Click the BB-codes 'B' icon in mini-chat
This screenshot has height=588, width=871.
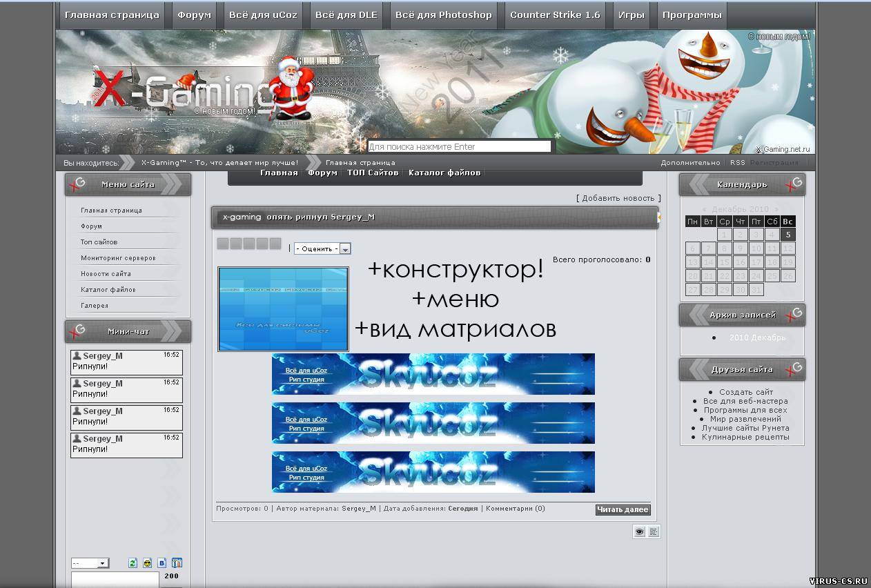162,563
